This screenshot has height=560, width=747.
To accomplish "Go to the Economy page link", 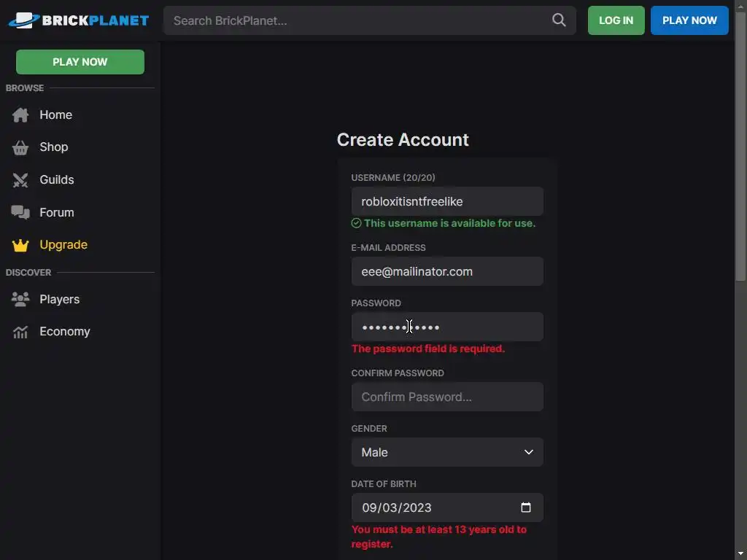I will pyautogui.click(x=65, y=332).
